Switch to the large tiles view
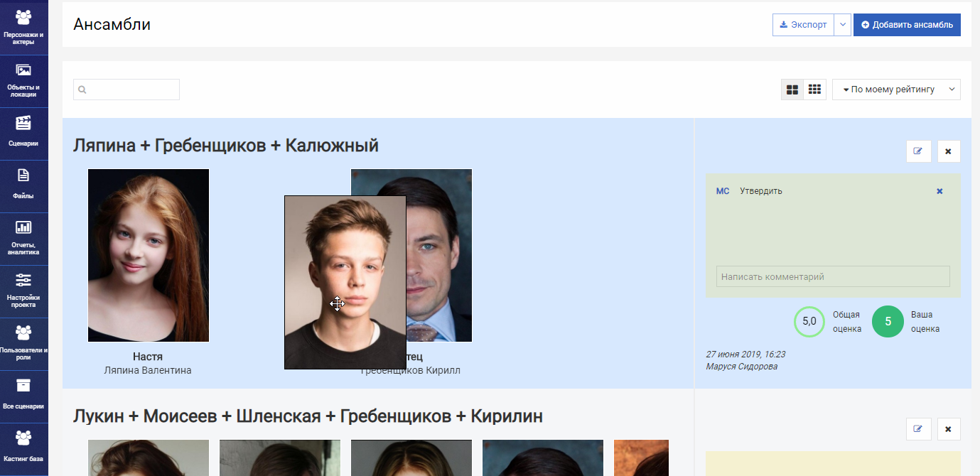 792,90
